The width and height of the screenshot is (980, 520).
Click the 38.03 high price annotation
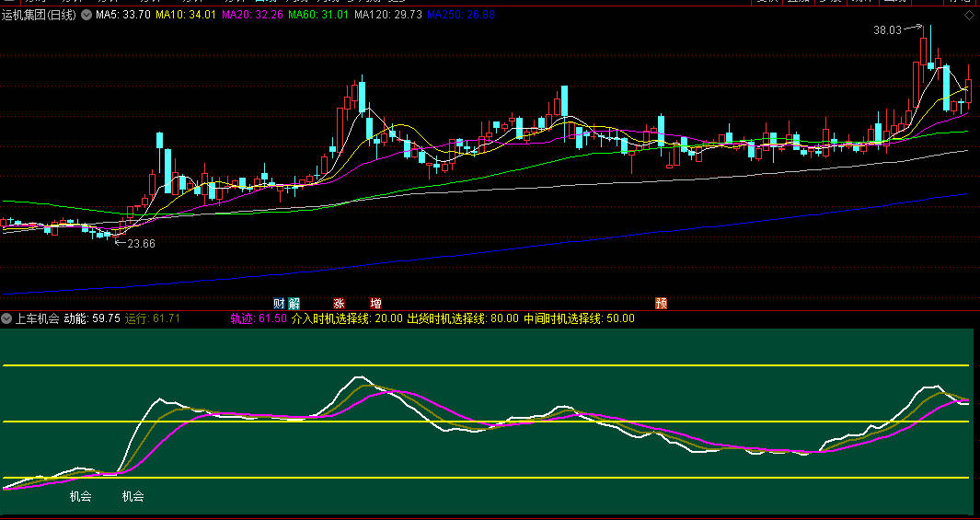888,30
